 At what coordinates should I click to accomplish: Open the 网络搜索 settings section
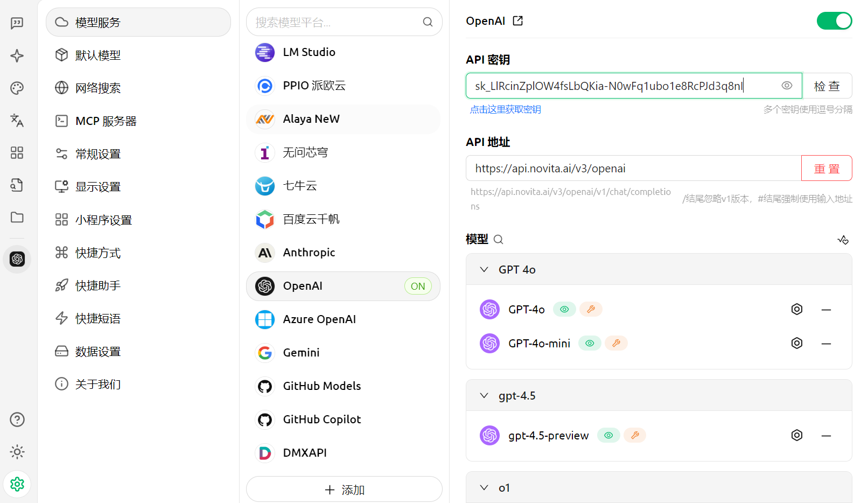(x=138, y=88)
